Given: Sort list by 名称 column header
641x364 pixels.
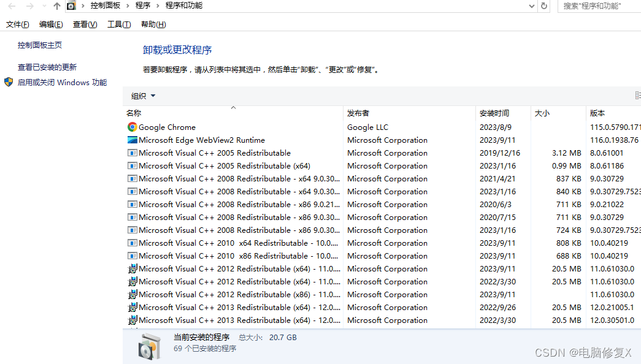Looking at the screenshot, I should pos(233,113).
